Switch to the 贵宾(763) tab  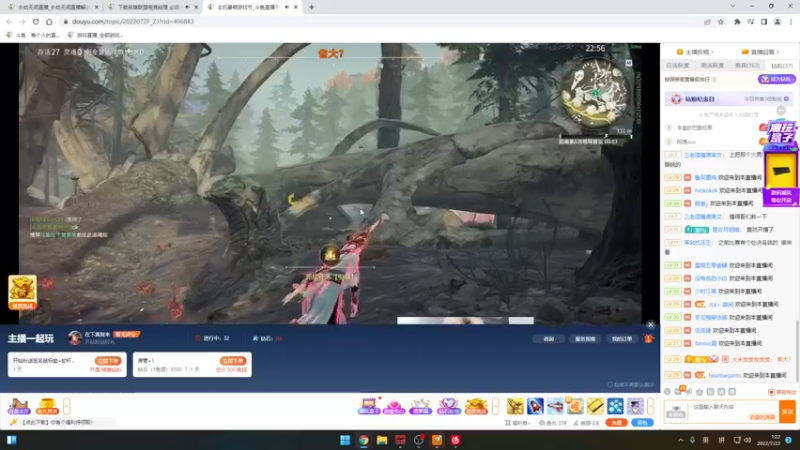(x=747, y=66)
